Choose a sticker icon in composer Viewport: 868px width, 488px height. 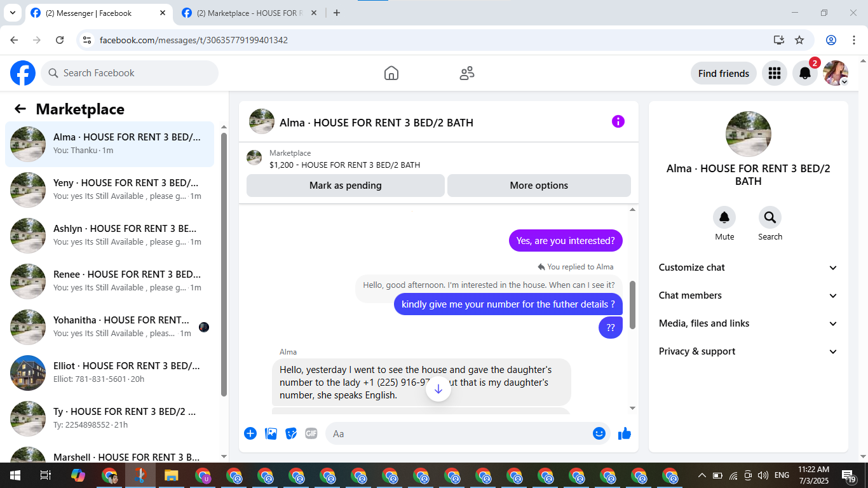click(x=291, y=433)
